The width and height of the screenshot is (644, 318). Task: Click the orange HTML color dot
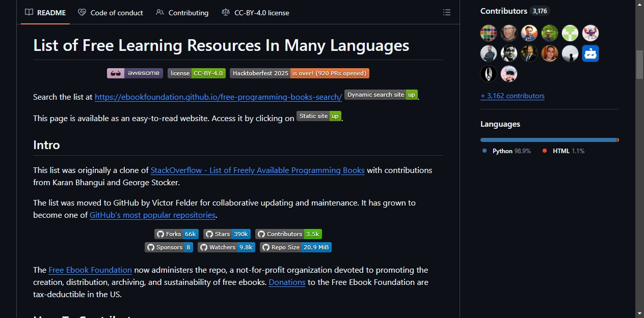coord(545,151)
